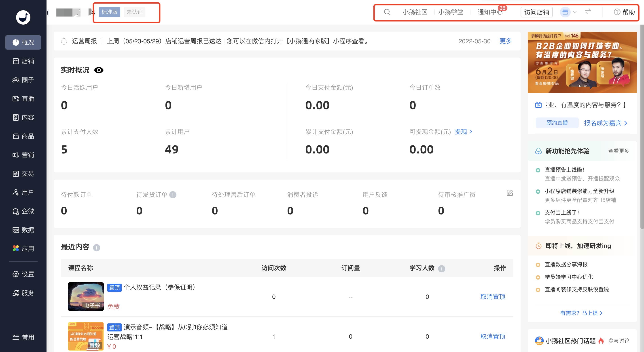Click info icon beside 最近内容 heading
Screen dimensions: 644x352
(97, 248)
